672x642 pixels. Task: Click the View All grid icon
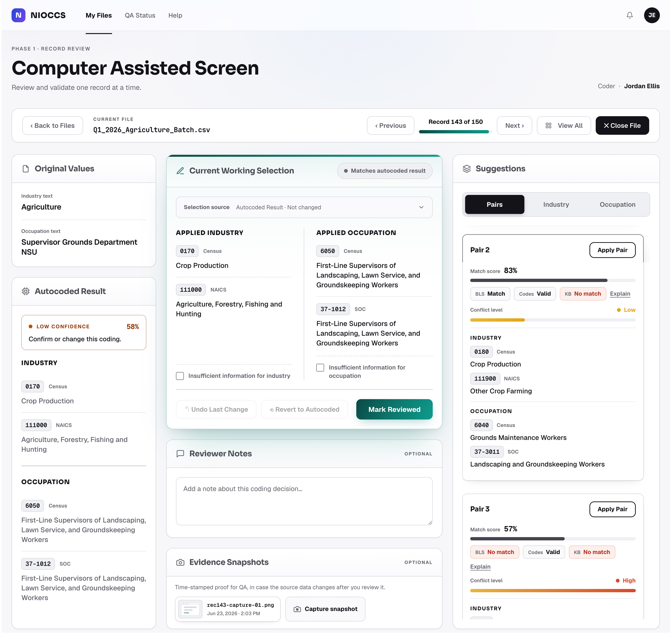(x=548, y=126)
